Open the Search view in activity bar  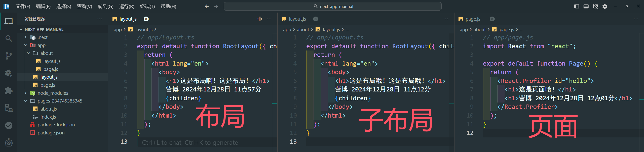[9, 38]
